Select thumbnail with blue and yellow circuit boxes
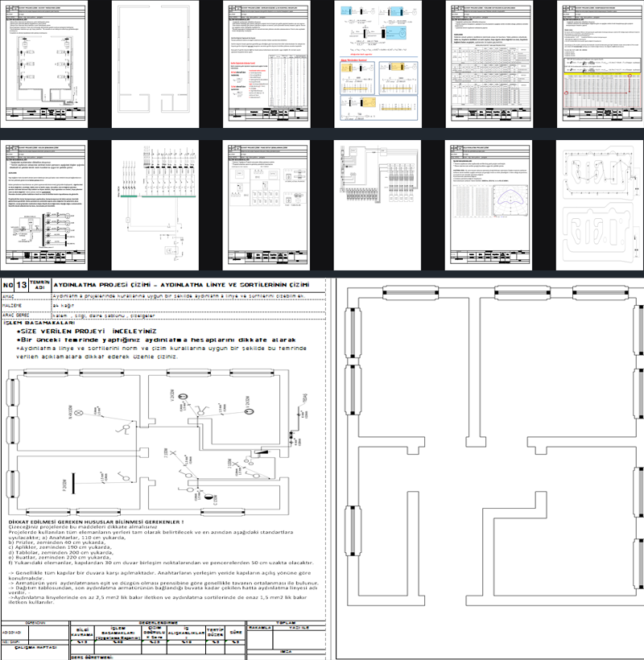This screenshot has height=660, width=644. point(376,63)
